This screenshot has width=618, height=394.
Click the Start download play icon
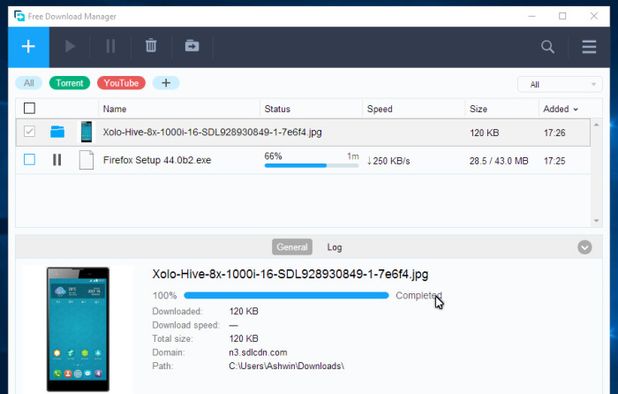(x=70, y=46)
